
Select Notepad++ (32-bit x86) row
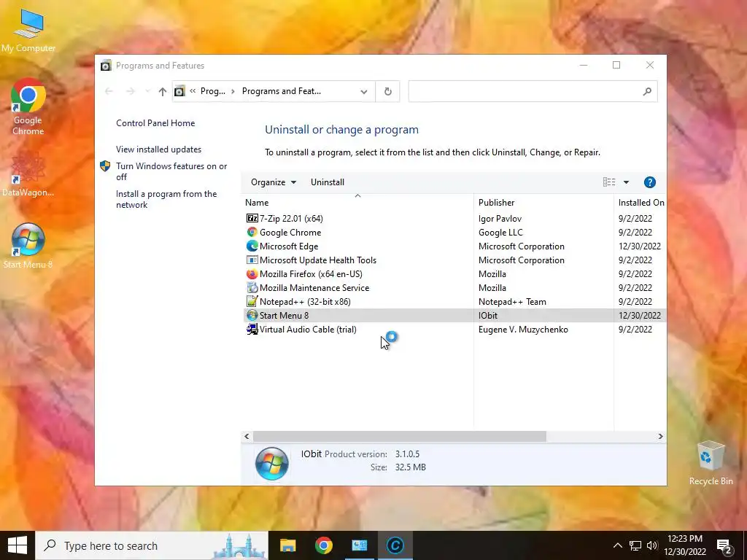click(455, 301)
